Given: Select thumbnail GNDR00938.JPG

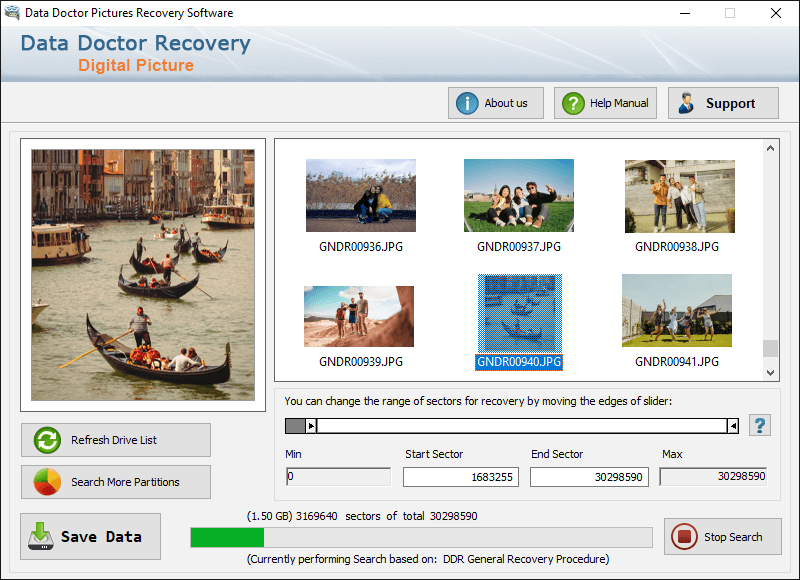Looking at the screenshot, I should coord(680,196).
